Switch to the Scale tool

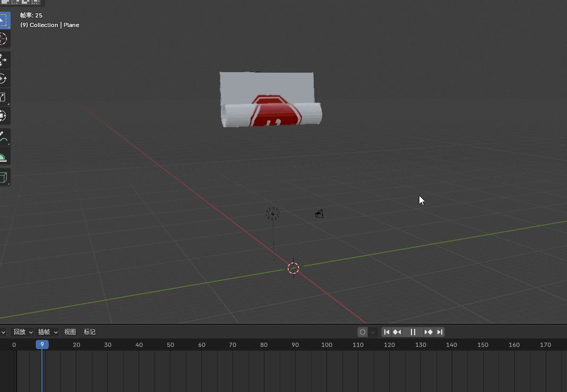(x=3, y=97)
